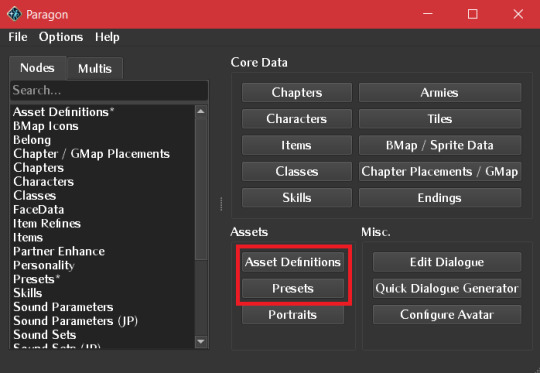
Task: Open the Help menu
Action: click(107, 37)
